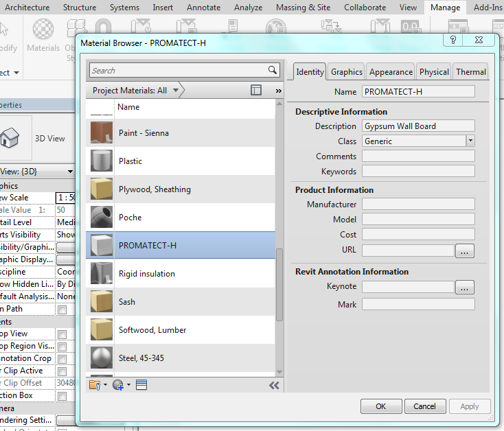Screen dimensions: 504x431
Task: Browse for Keynote with ellipsis button
Action: pyautogui.click(x=465, y=287)
